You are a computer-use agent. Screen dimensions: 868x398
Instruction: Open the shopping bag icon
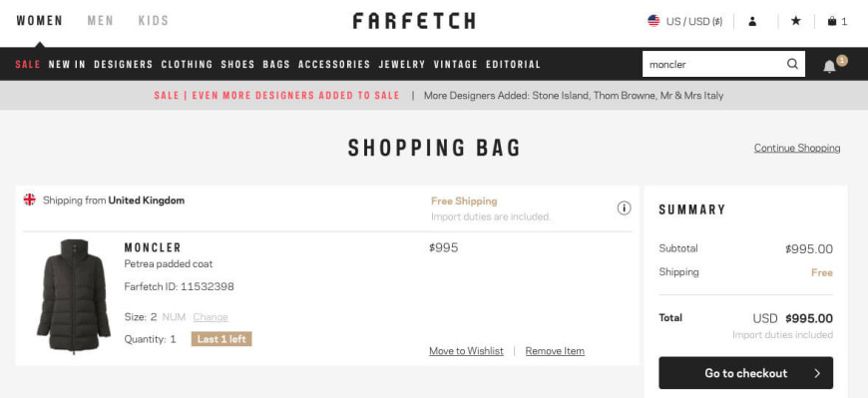(831, 21)
